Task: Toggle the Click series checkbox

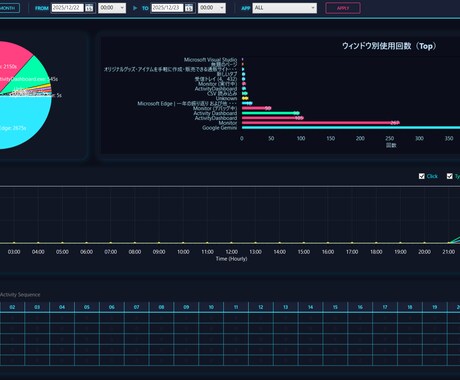Action: coord(422,176)
